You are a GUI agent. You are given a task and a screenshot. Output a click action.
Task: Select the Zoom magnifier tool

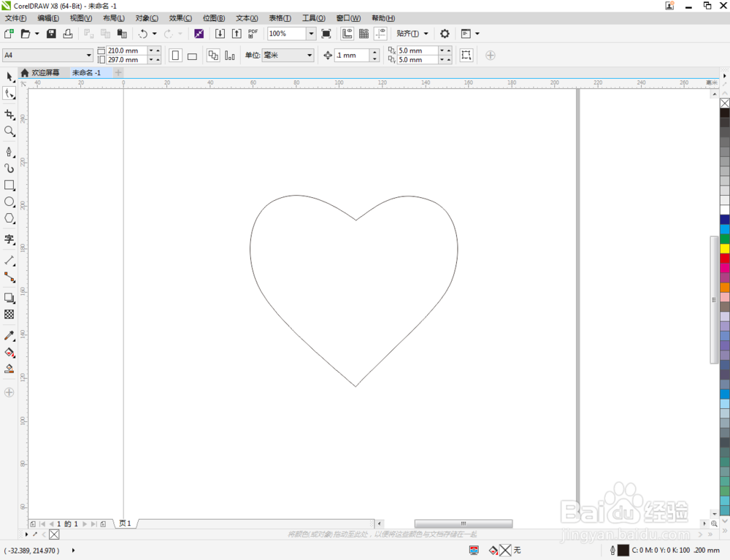(9, 131)
